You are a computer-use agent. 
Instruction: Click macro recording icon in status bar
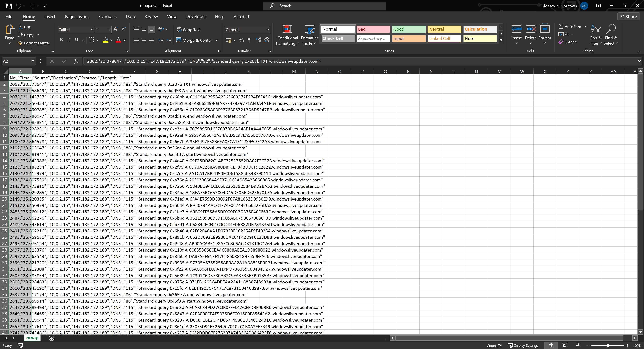pos(20,346)
